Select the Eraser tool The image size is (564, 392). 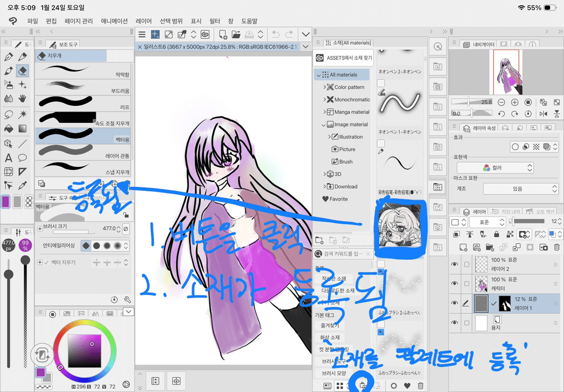point(23,71)
